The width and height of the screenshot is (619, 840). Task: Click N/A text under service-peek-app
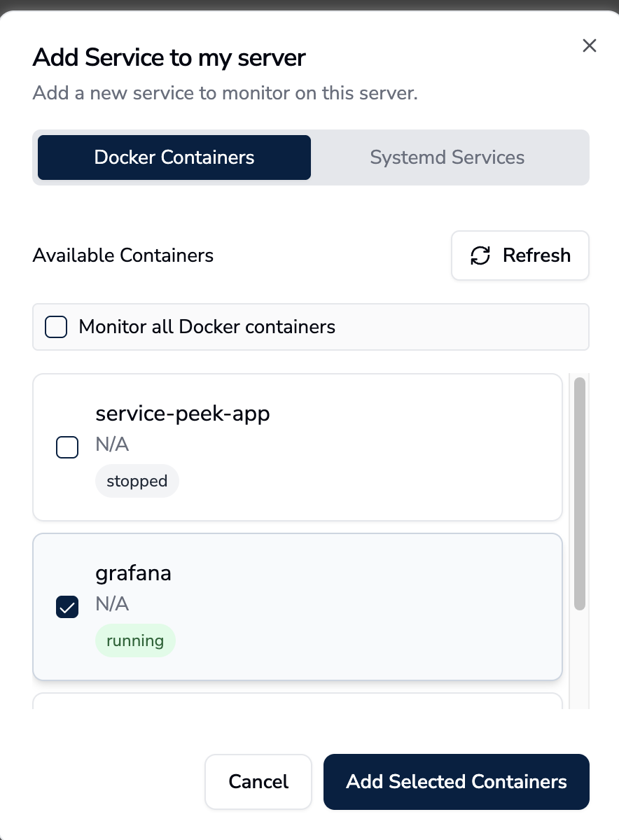[x=112, y=444]
